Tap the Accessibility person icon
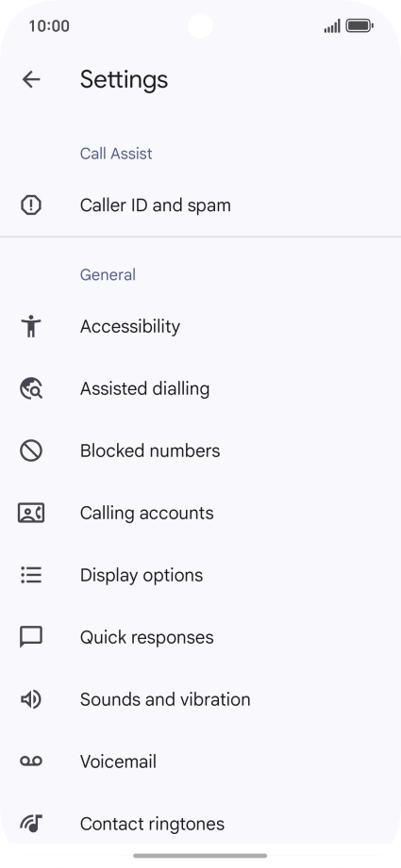The height and width of the screenshot is (868, 401). (x=31, y=327)
